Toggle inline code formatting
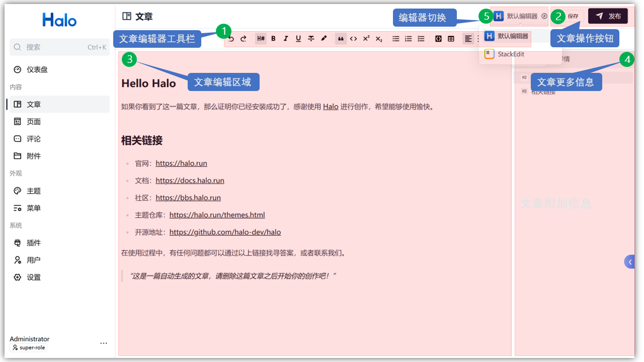The height and width of the screenshot is (362, 644). coord(354,39)
